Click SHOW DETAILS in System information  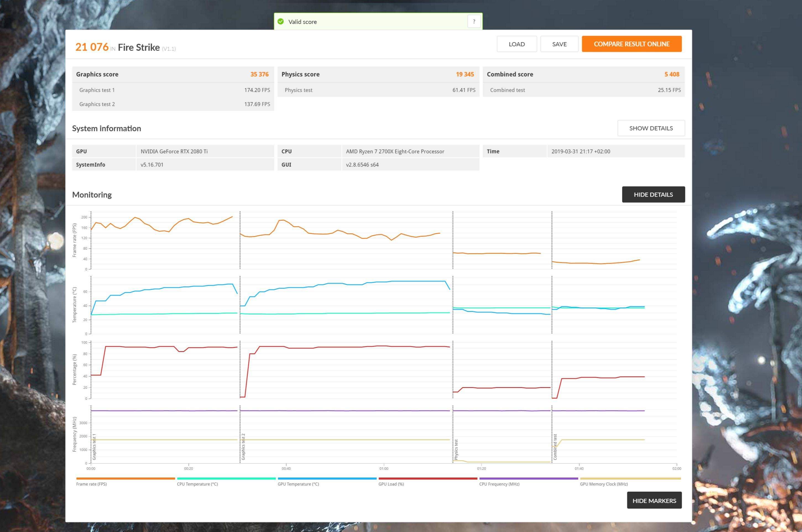[x=651, y=128]
